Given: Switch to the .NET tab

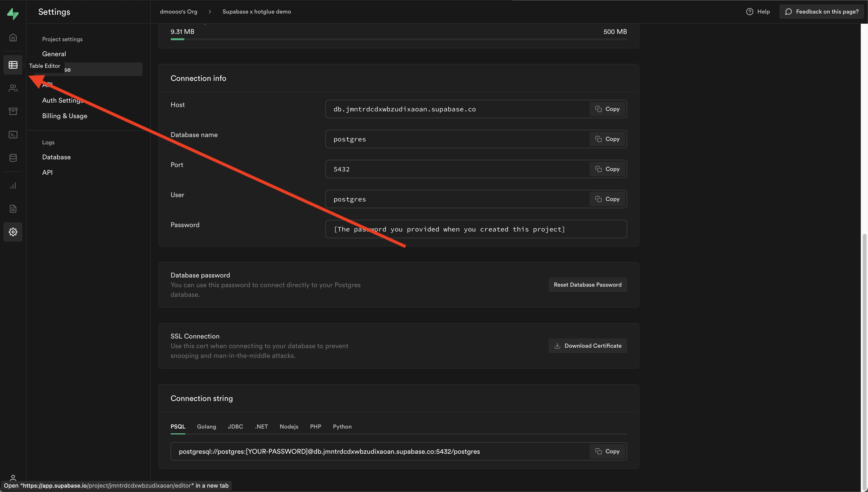Looking at the screenshot, I should coord(261,426).
